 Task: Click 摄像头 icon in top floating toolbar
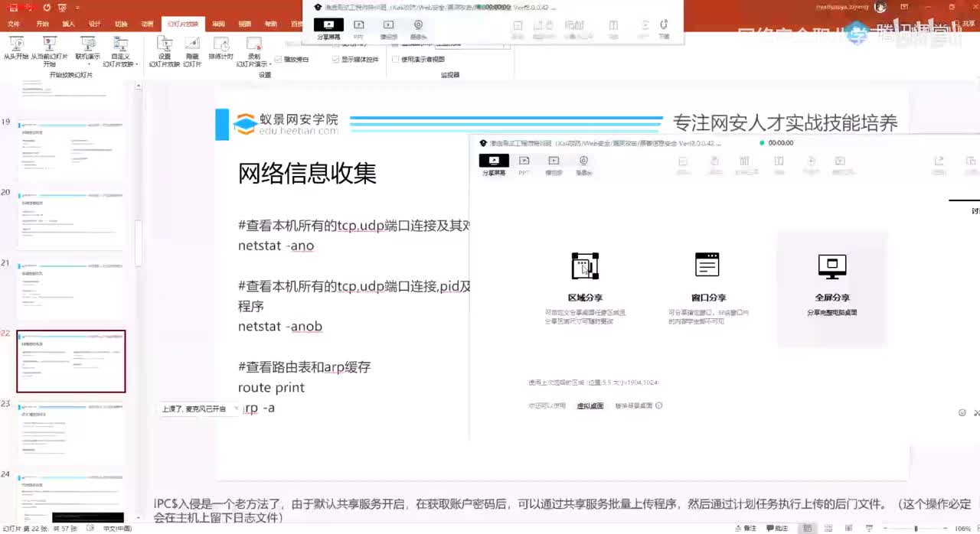418,29
